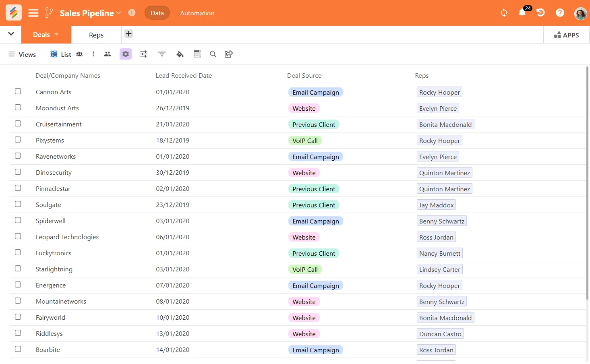Open the Views menu
590x364 pixels.
pyautogui.click(x=22, y=54)
